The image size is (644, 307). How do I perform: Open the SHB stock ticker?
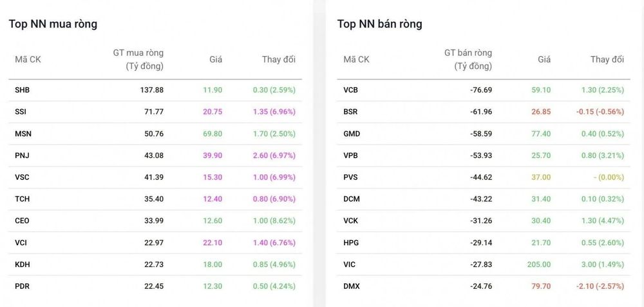[22, 90]
